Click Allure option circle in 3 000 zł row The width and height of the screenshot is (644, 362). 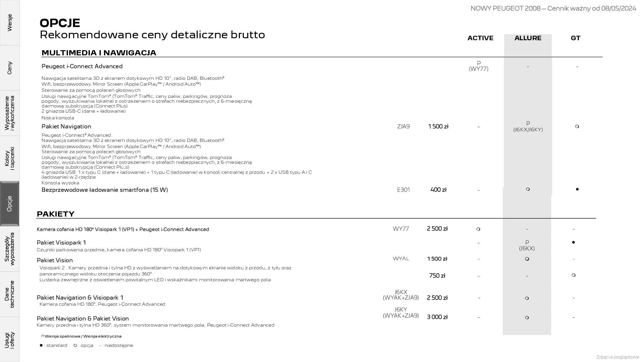pyautogui.click(x=527, y=318)
